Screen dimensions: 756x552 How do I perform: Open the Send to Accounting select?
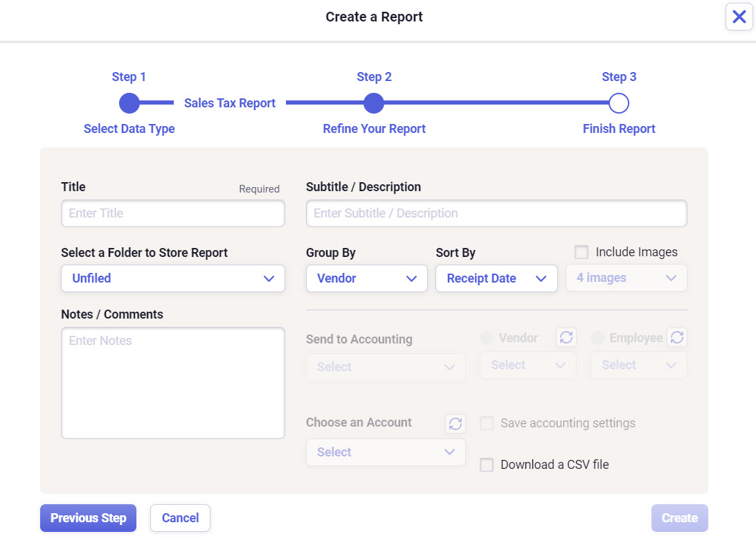pos(386,367)
